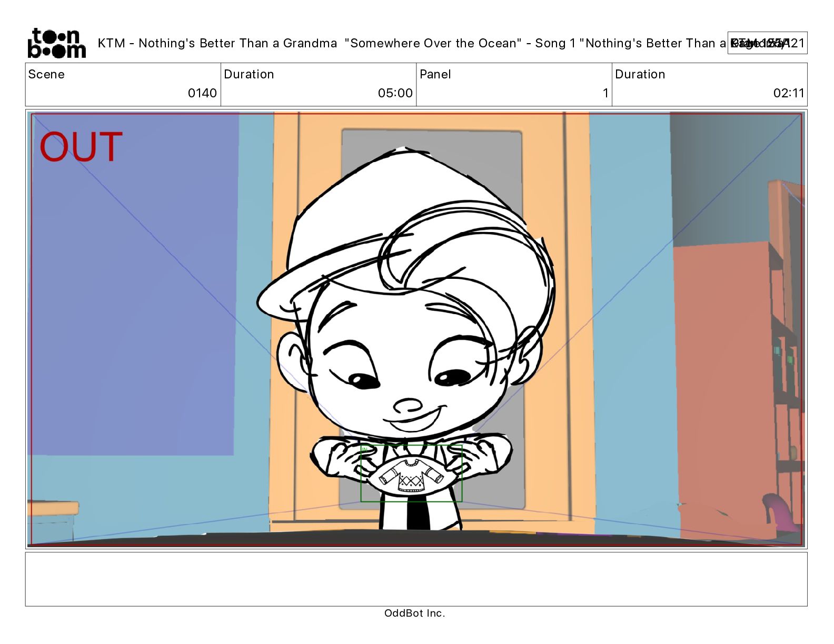
Task: Click the Toon Boom logo
Action: [56, 43]
